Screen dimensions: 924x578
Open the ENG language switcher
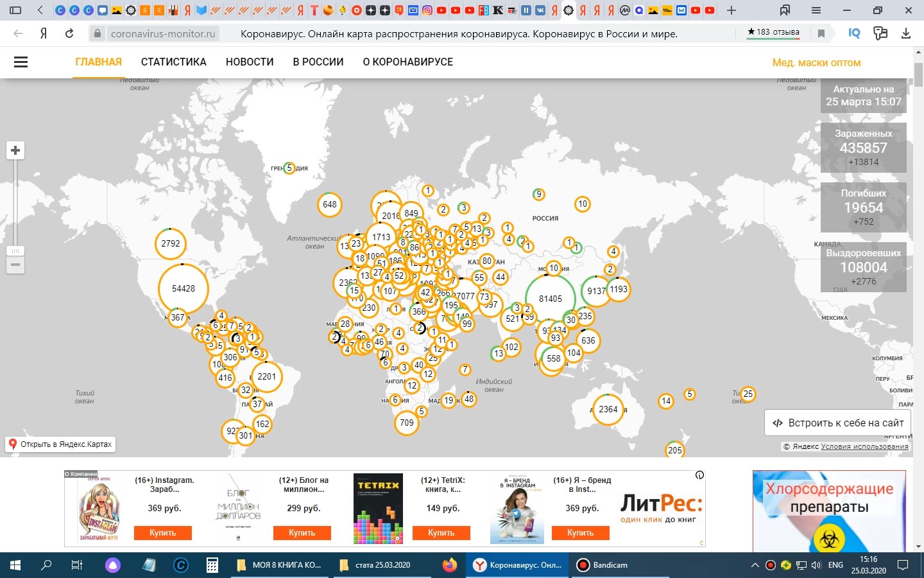pos(835,565)
